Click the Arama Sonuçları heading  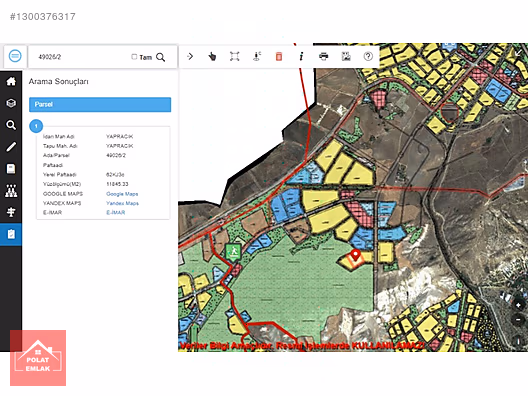pos(58,81)
